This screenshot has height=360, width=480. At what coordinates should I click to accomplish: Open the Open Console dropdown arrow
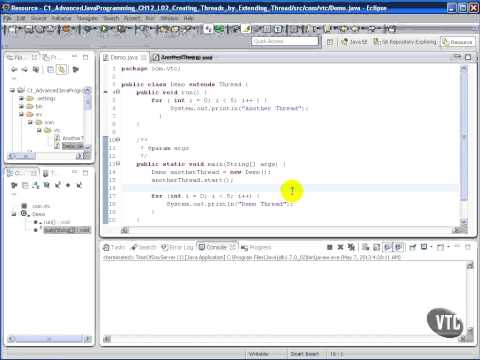click(448, 247)
